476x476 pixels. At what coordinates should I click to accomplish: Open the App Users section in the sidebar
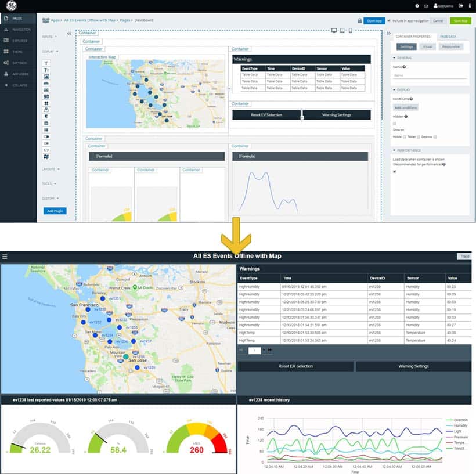(18, 74)
